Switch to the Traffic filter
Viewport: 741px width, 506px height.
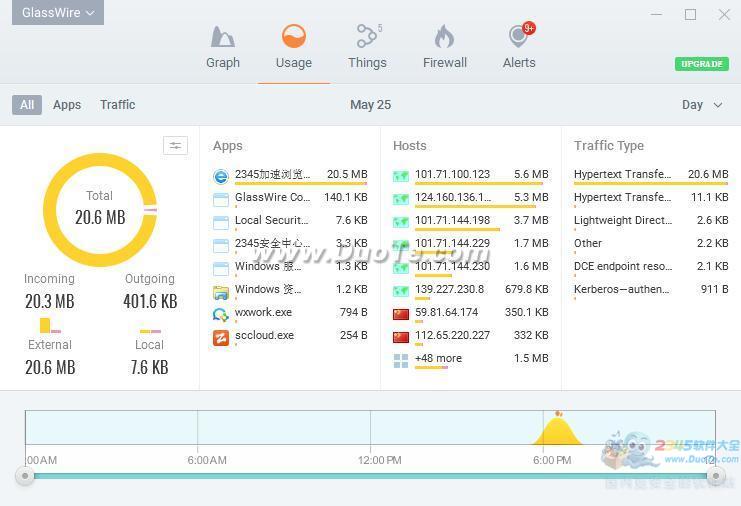coord(118,104)
